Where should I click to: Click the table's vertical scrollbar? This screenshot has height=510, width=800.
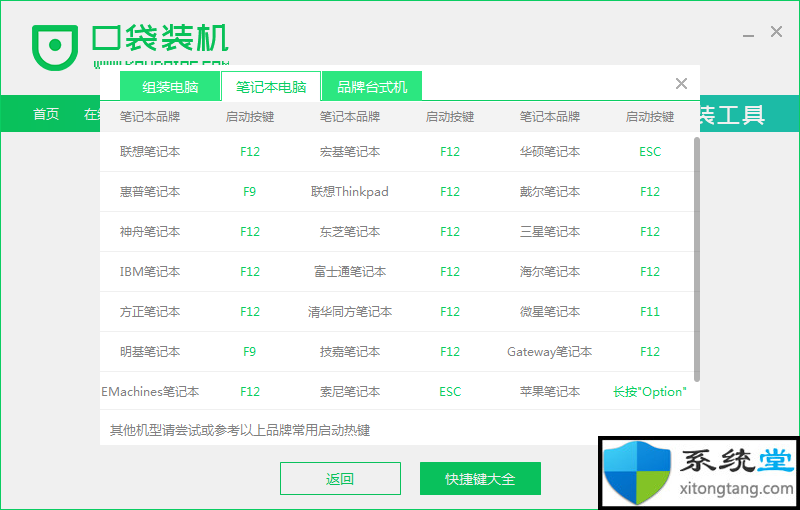pos(697,259)
